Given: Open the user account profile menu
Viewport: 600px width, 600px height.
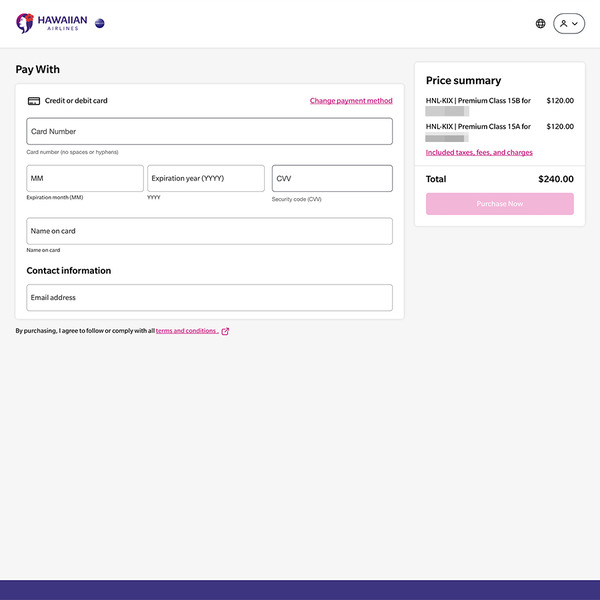Looking at the screenshot, I should coord(569,24).
